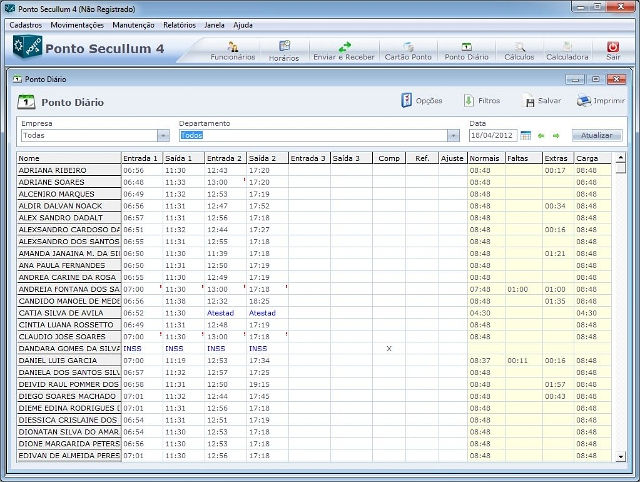
Task: Select the CINTIA LUANA ROSSETTO name
Action: pos(69,325)
